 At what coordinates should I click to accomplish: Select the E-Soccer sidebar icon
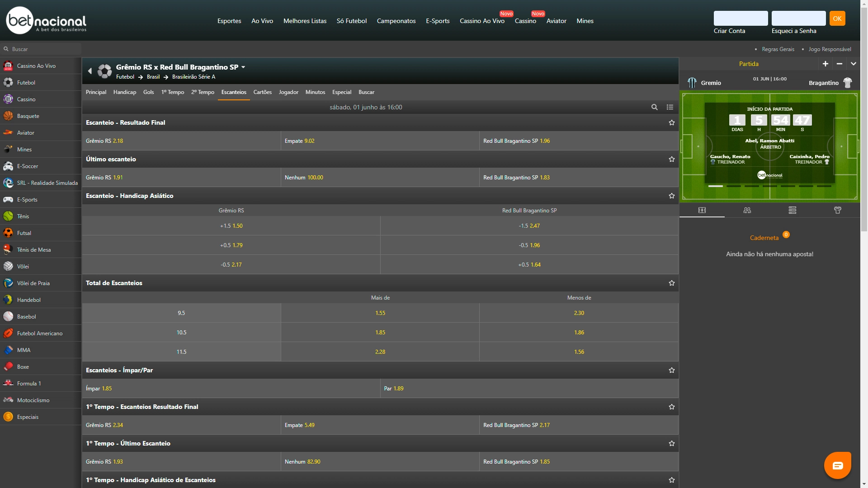coord(8,166)
